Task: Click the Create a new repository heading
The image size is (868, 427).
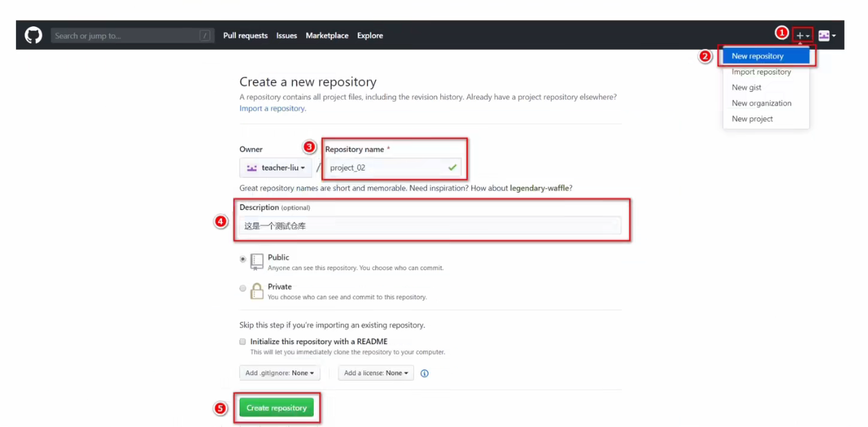Action: pyautogui.click(x=308, y=82)
